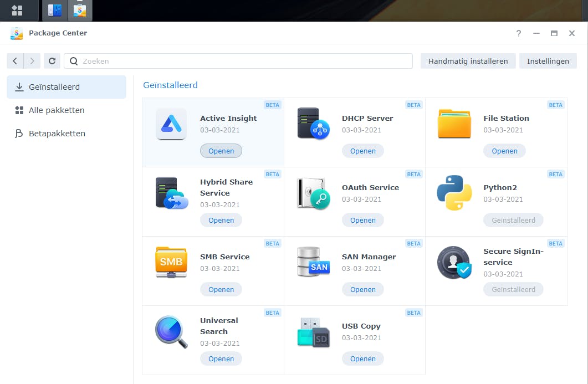Click the Python2 logo icon
The image size is (588, 384).
(454, 193)
